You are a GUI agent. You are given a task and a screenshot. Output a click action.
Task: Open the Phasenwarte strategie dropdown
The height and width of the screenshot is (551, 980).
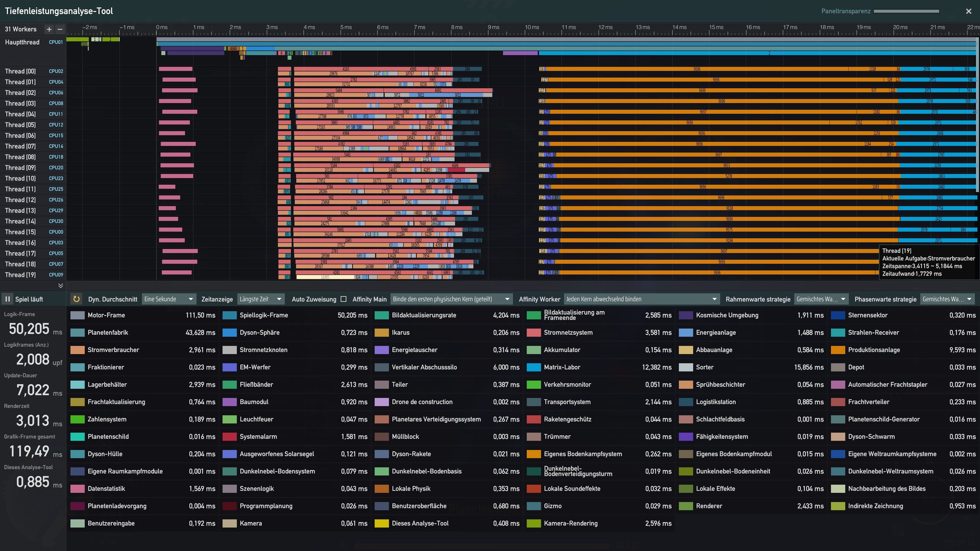click(947, 299)
